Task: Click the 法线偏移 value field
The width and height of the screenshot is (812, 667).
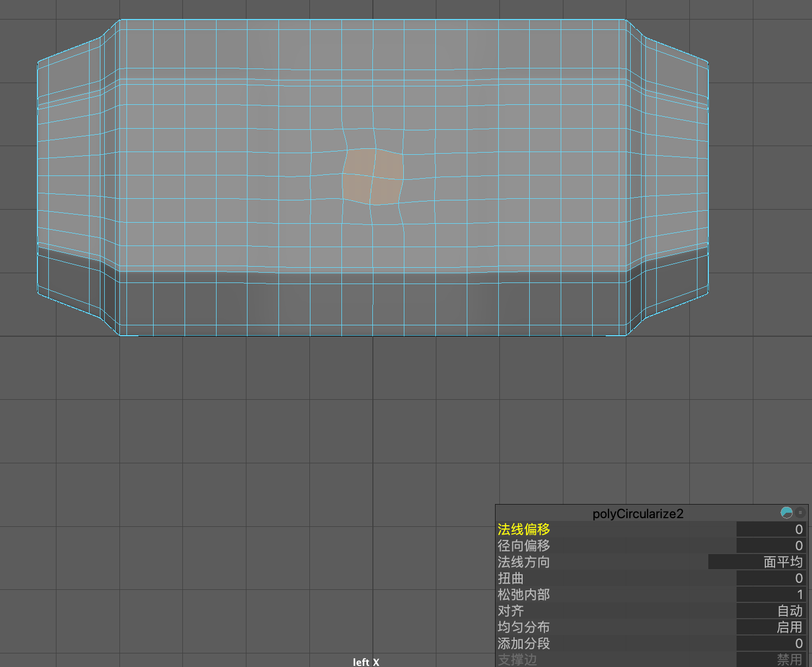Action: pyautogui.click(x=771, y=529)
